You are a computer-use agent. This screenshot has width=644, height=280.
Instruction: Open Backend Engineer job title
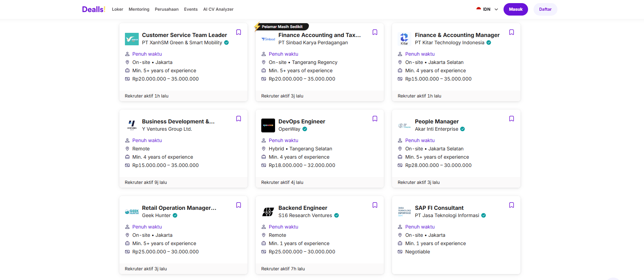click(x=303, y=208)
